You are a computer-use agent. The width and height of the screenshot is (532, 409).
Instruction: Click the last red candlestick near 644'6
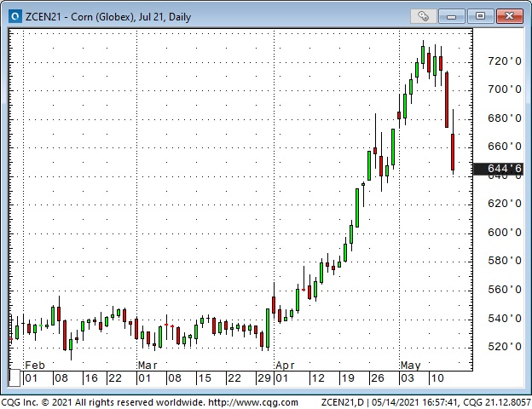453,152
